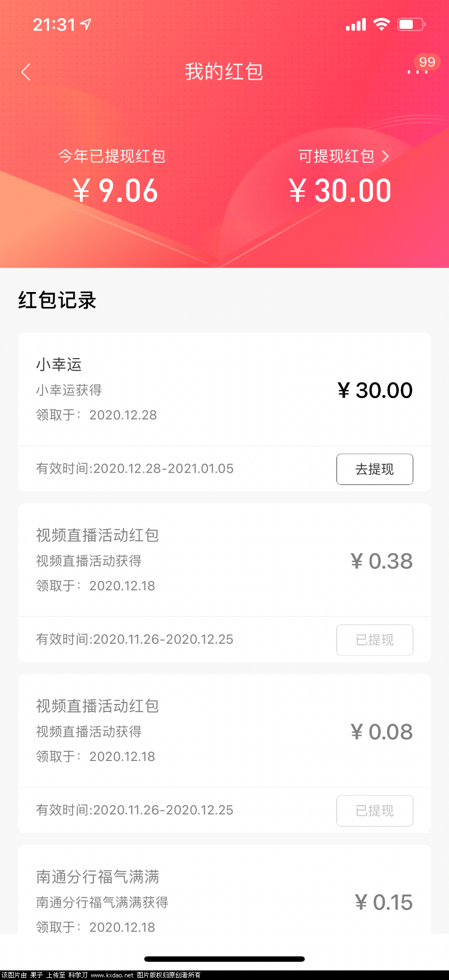449x980 pixels.
Task: Tap the Wi-Fi status icon
Action: [x=381, y=24]
